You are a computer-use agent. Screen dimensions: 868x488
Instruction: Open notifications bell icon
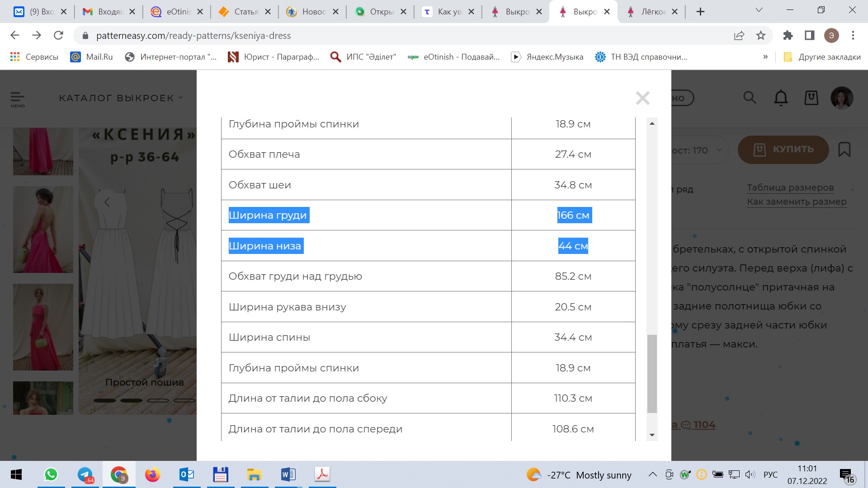781,98
